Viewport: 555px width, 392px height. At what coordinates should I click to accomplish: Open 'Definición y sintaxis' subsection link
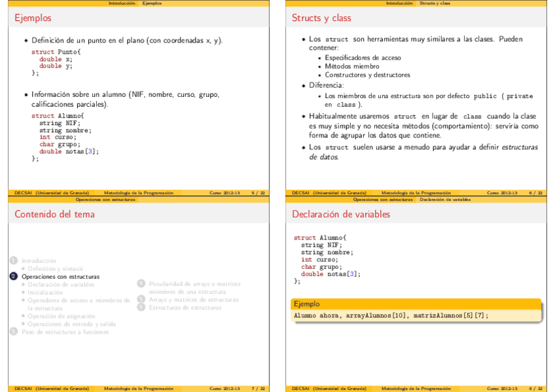pos(56,268)
